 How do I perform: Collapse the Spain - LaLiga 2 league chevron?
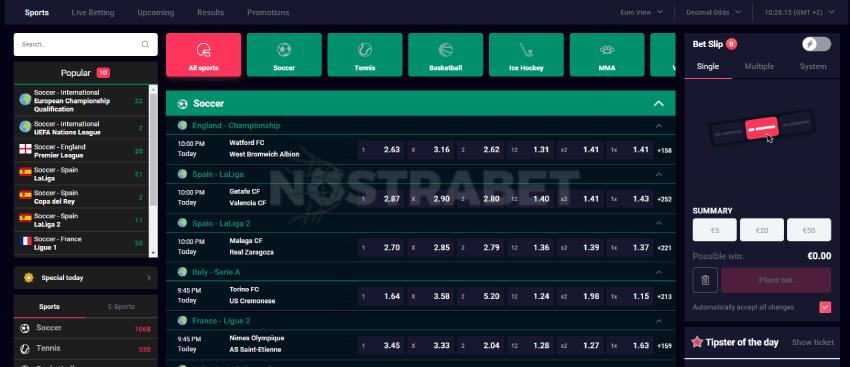coord(659,223)
